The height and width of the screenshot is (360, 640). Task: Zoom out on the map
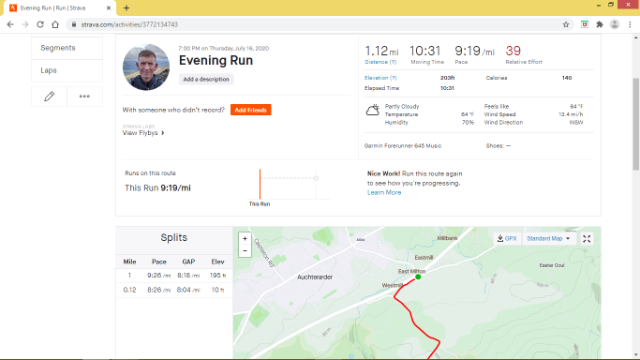pos(245,251)
